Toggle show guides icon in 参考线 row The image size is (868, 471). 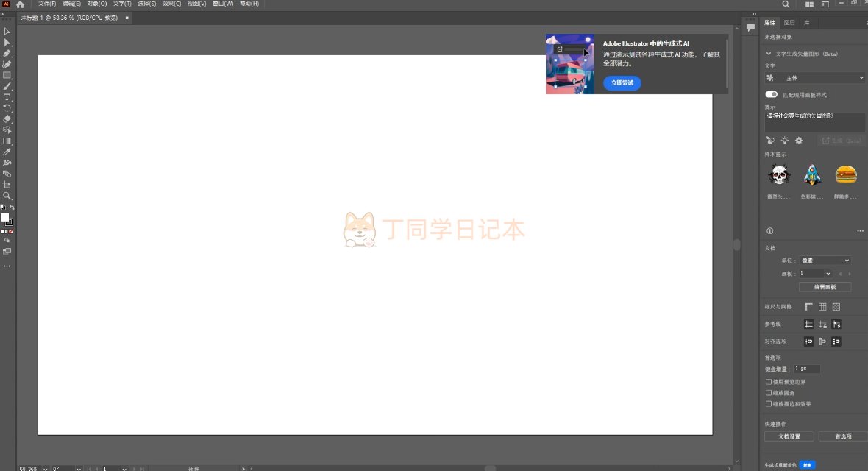tap(808, 324)
